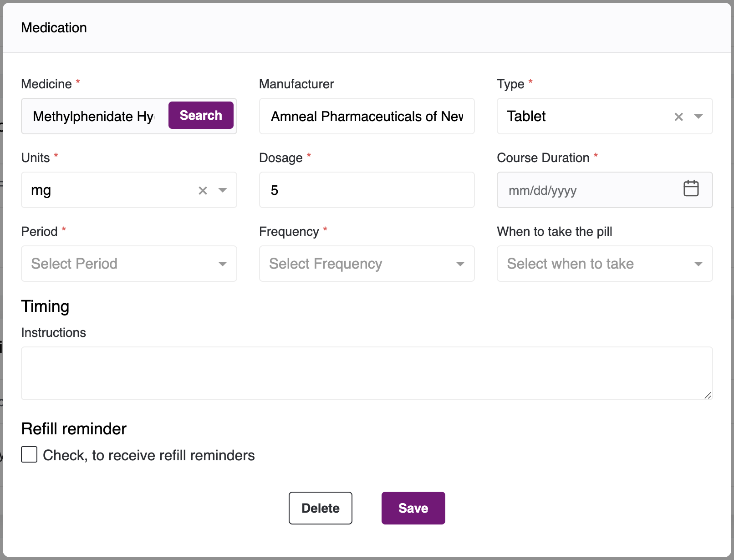Viewport: 734px width, 560px height.
Task: Click the Course Duration date field
Action: tap(587, 190)
